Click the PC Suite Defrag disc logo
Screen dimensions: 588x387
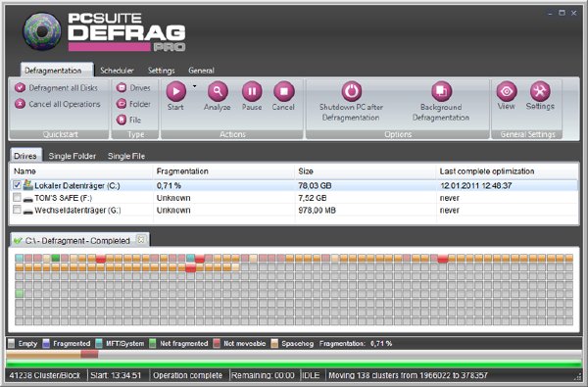click(42, 31)
